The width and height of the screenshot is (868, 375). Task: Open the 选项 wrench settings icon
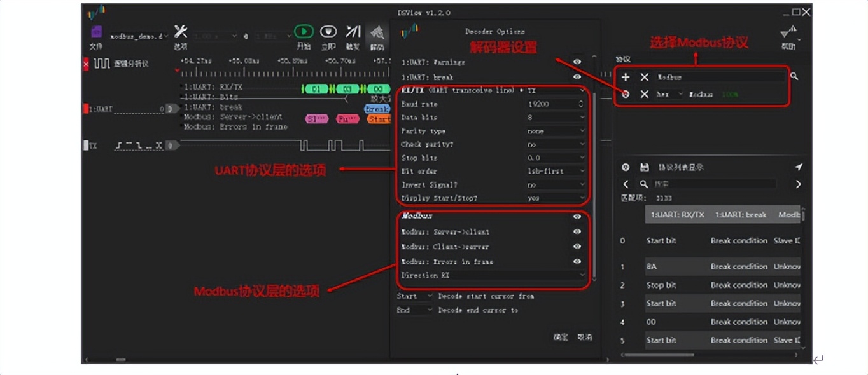(x=180, y=31)
